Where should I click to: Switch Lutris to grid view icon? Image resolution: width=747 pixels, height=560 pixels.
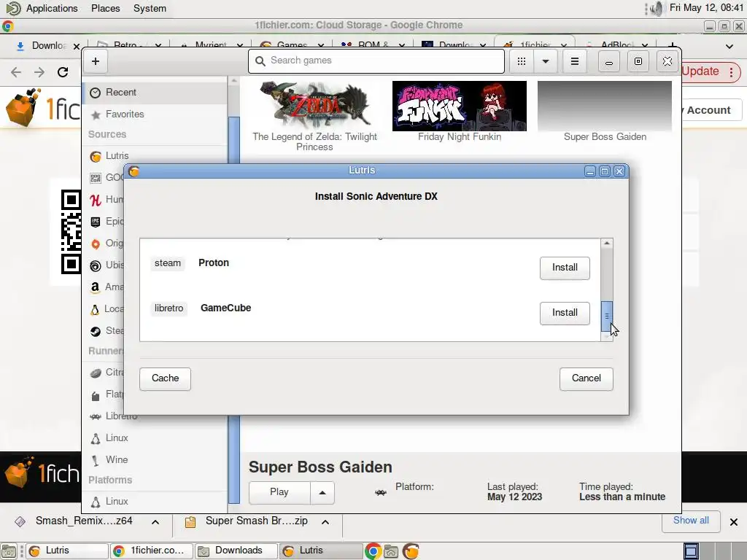click(522, 61)
